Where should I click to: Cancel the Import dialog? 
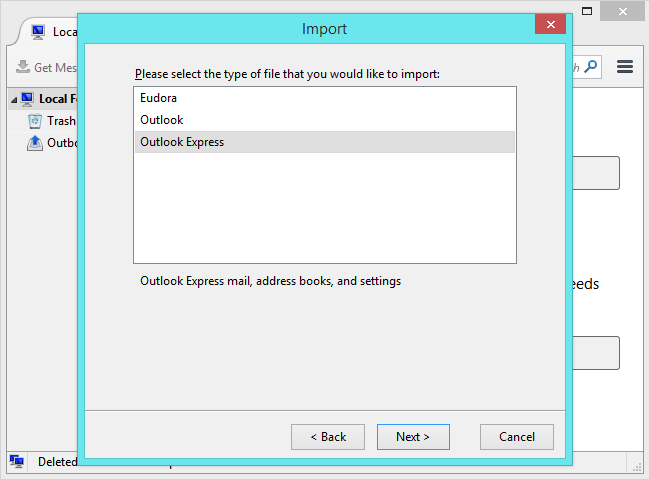(517, 437)
